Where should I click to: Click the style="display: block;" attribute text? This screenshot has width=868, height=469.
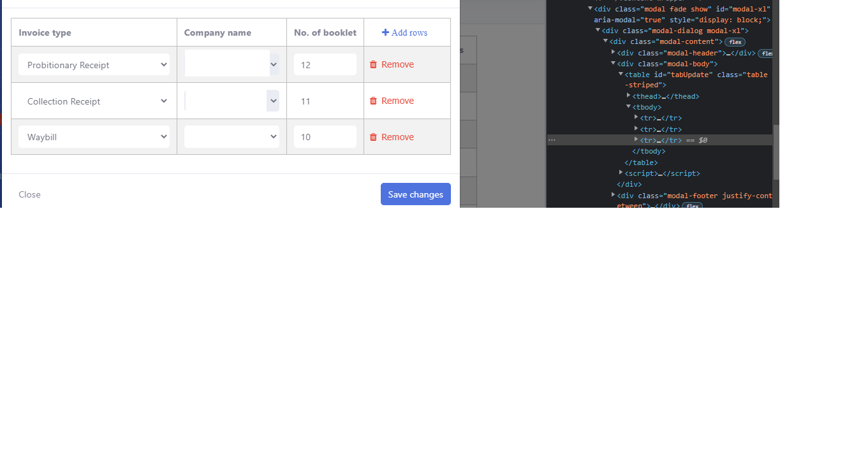tap(720, 20)
